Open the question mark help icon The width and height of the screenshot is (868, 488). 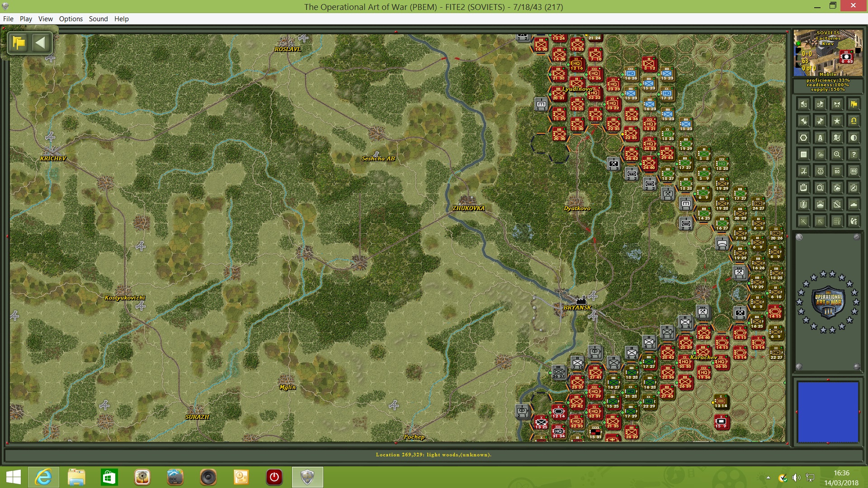click(854, 155)
